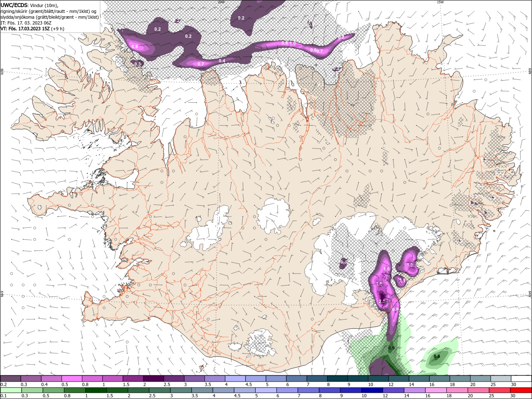Click the snow-scale swatch between 3 and 3.5

click(x=195, y=379)
